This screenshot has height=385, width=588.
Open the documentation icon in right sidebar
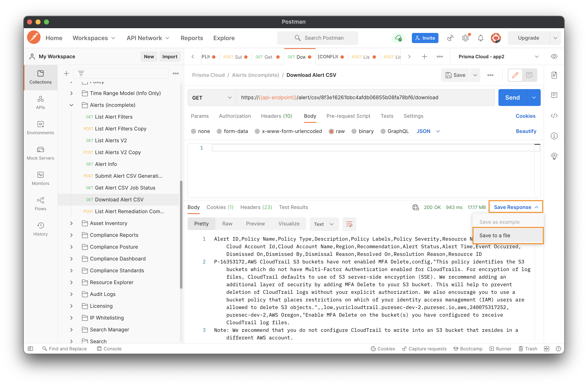tap(554, 75)
